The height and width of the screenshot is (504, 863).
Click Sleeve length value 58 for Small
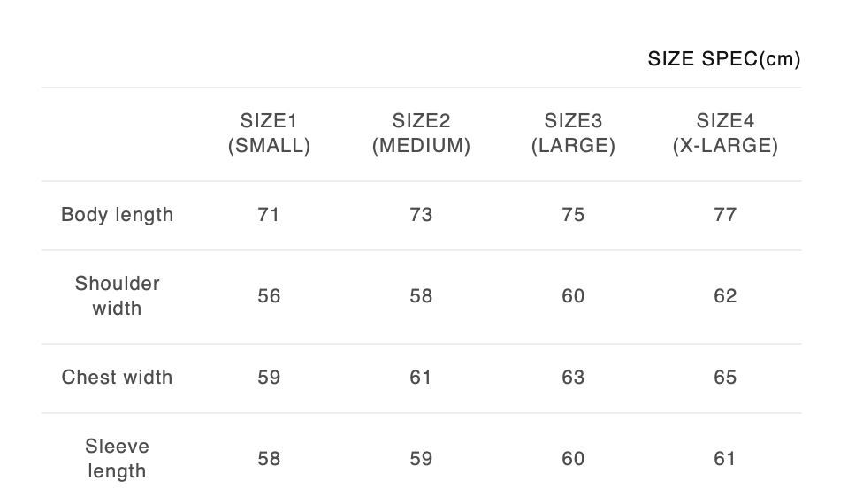click(269, 459)
